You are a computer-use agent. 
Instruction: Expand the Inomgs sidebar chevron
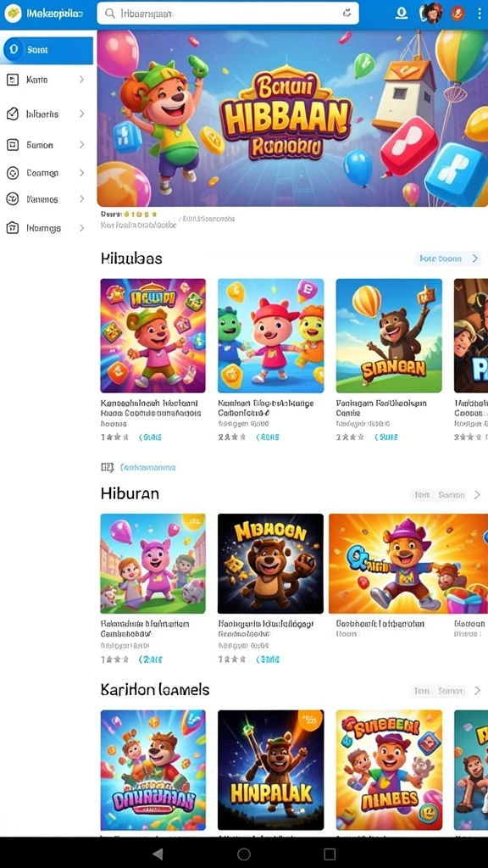(81, 228)
